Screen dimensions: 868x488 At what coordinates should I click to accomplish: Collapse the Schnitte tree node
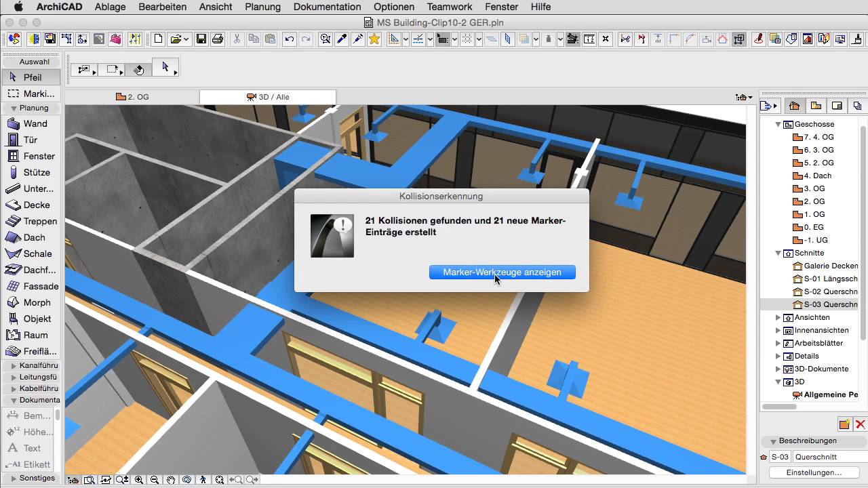(778, 253)
